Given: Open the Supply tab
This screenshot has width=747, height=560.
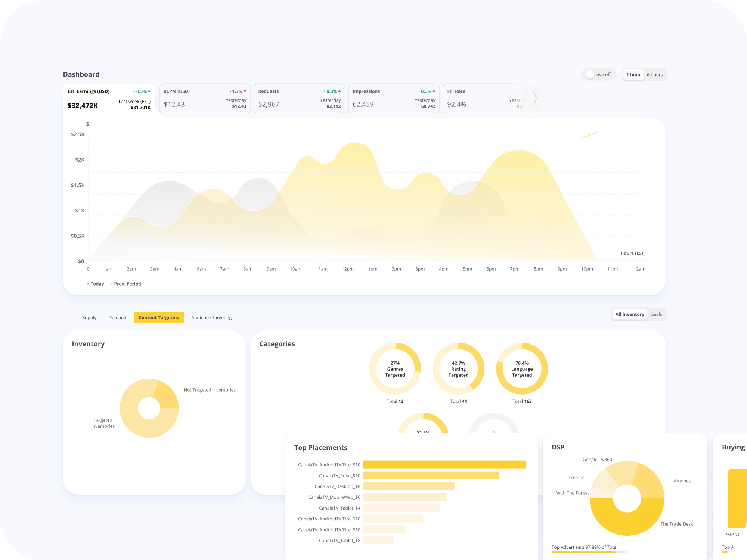Looking at the screenshot, I should coord(89,318).
